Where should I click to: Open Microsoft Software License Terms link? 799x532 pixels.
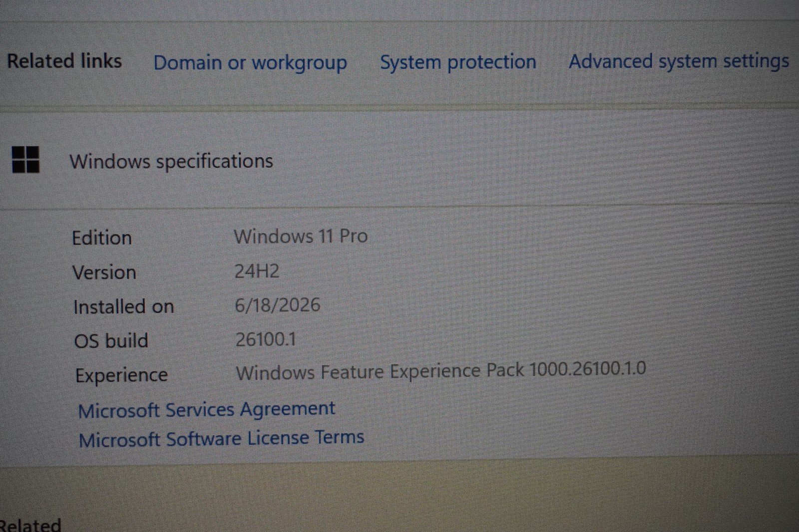[x=221, y=438]
